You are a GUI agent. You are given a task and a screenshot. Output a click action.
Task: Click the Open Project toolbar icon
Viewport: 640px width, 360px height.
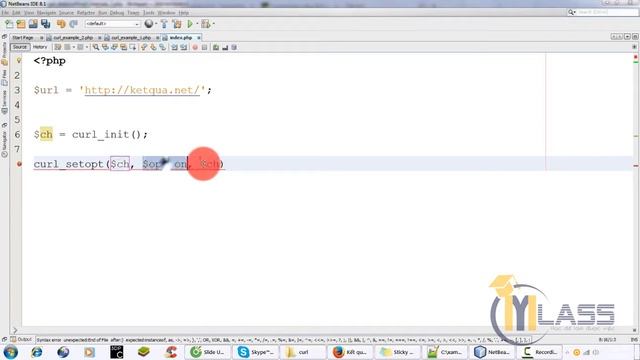pyautogui.click(x=33, y=24)
